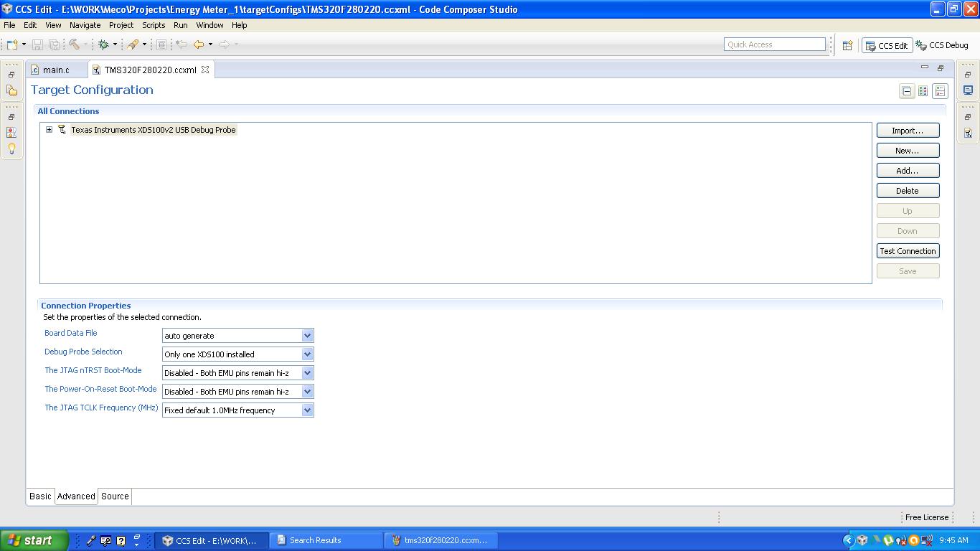Screen dimensions: 980x551
Task: Click the Delete button
Action: [x=908, y=191]
